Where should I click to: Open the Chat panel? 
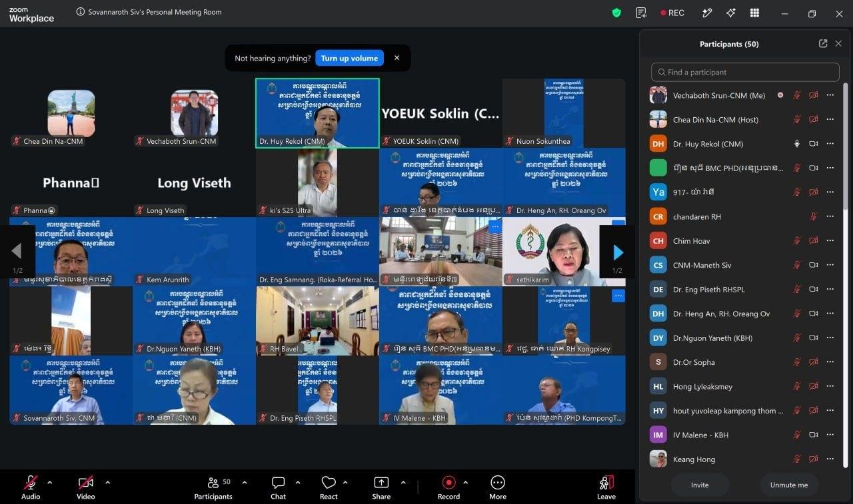click(x=278, y=487)
